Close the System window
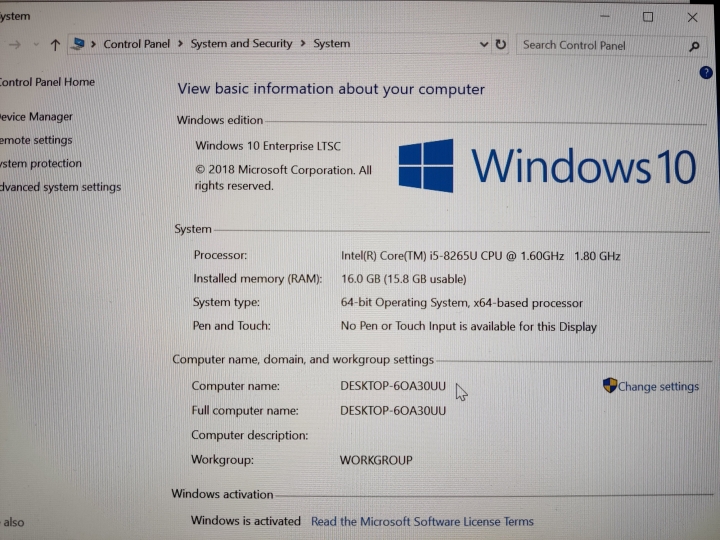720x540 pixels. pos(692,17)
